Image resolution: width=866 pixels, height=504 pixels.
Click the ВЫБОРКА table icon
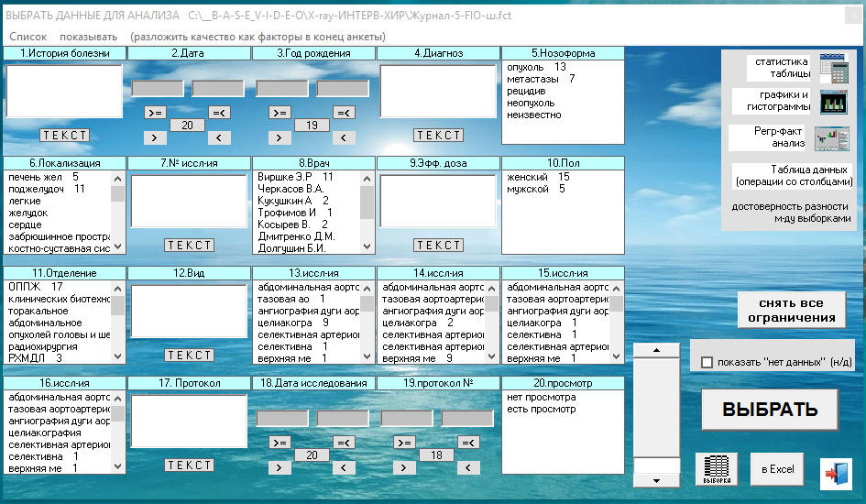(x=717, y=470)
